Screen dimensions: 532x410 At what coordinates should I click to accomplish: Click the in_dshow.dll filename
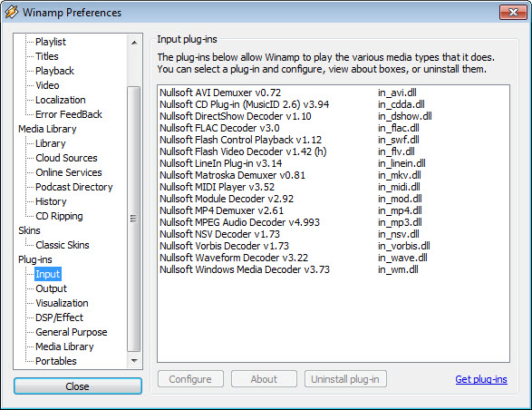coord(405,116)
